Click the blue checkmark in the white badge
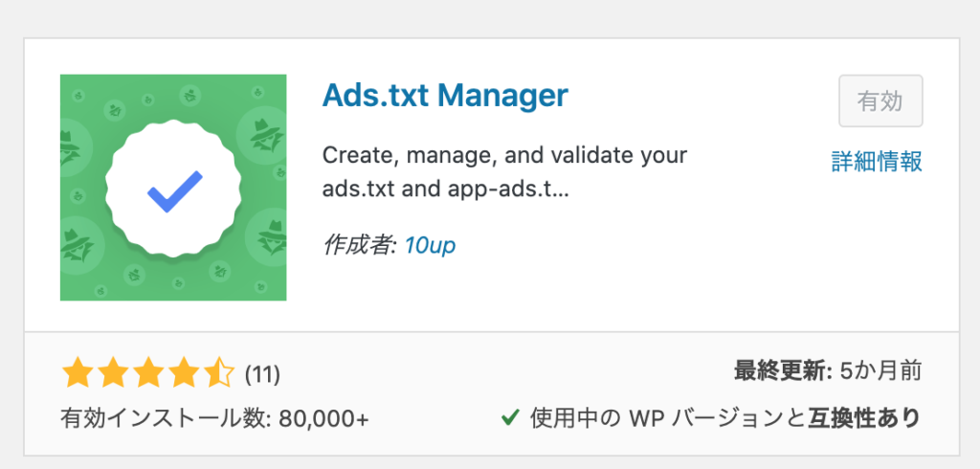 (x=175, y=191)
